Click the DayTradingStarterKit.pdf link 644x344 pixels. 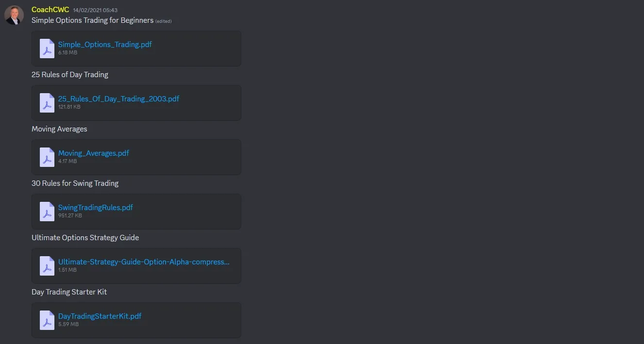coord(100,316)
